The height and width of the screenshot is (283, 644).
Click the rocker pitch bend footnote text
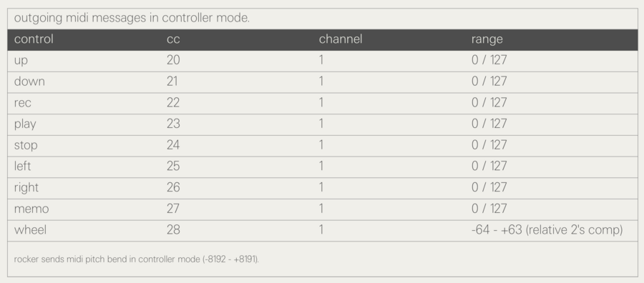(x=137, y=259)
